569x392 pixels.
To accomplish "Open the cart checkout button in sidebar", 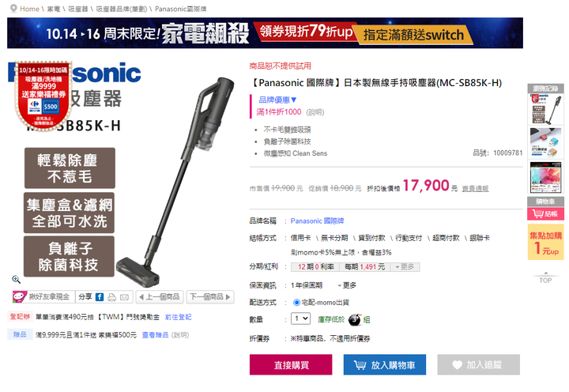I will point(545,214).
